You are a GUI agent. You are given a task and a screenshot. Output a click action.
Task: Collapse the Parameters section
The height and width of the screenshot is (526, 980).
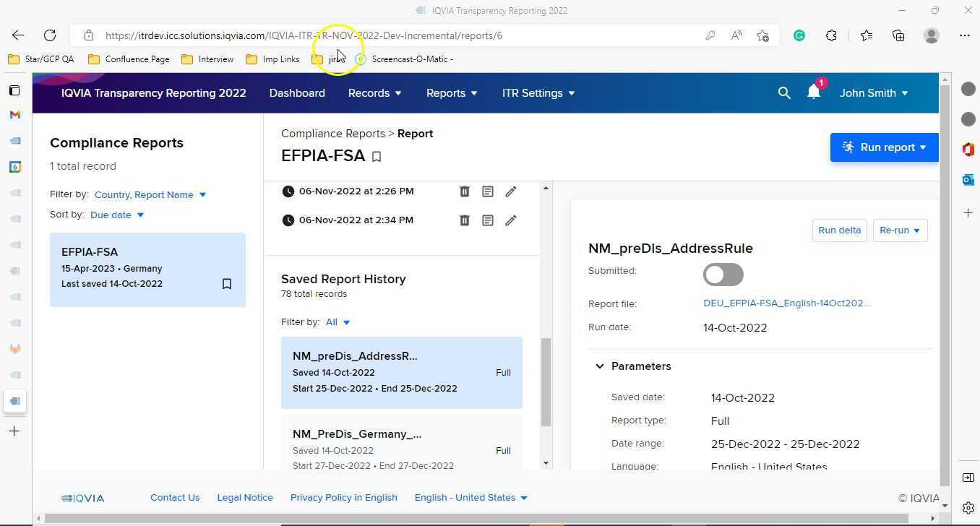600,366
